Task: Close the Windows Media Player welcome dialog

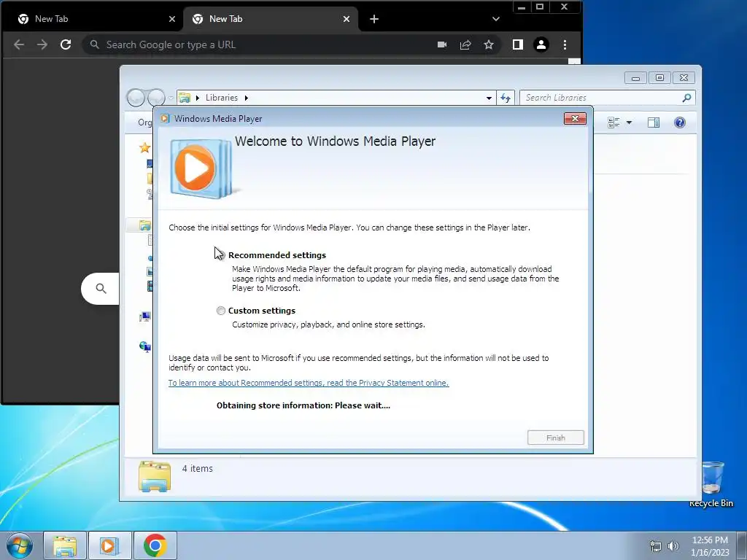Action: point(575,119)
